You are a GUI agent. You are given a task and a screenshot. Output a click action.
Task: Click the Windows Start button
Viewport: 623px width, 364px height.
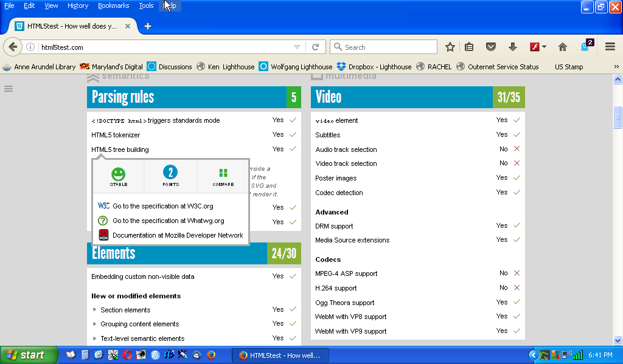click(x=25, y=355)
